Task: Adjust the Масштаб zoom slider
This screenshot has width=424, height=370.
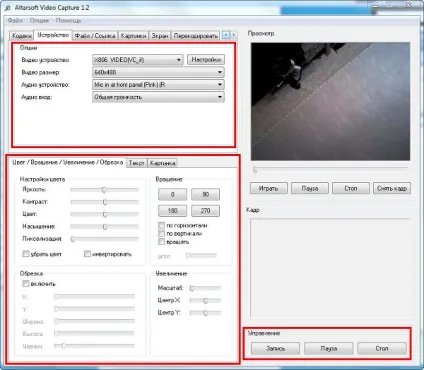Action: (205, 288)
